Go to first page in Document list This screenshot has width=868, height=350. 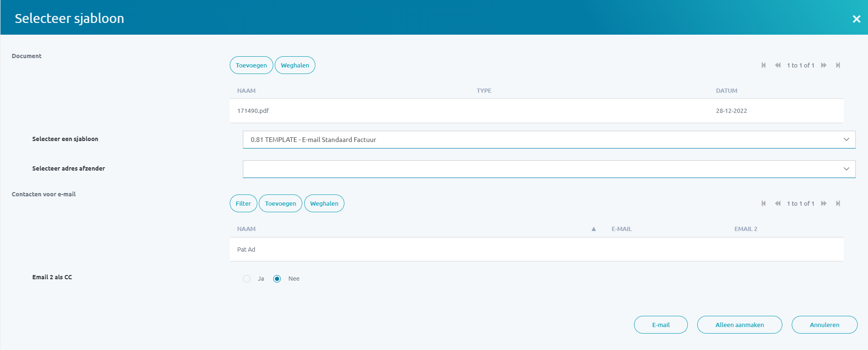tap(764, 65)
